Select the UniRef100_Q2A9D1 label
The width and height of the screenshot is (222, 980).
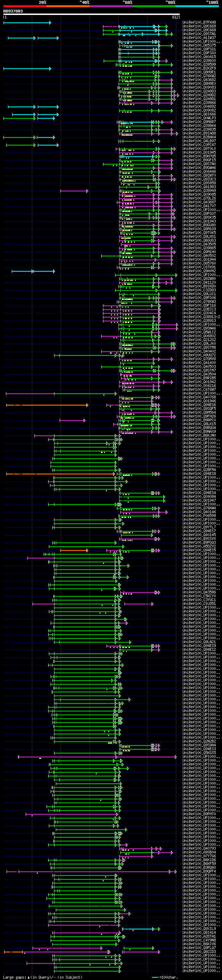pos(199,99)
